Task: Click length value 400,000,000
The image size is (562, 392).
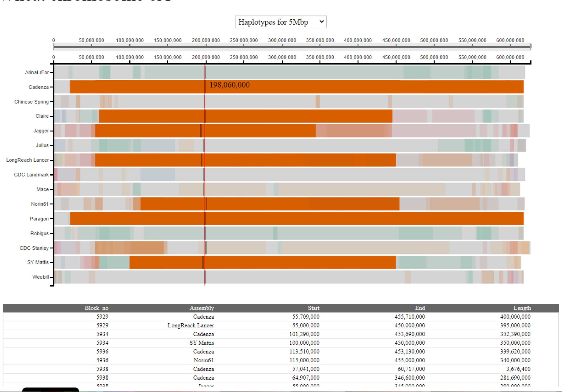Action: pyautogui.click(x=515, y=317)
